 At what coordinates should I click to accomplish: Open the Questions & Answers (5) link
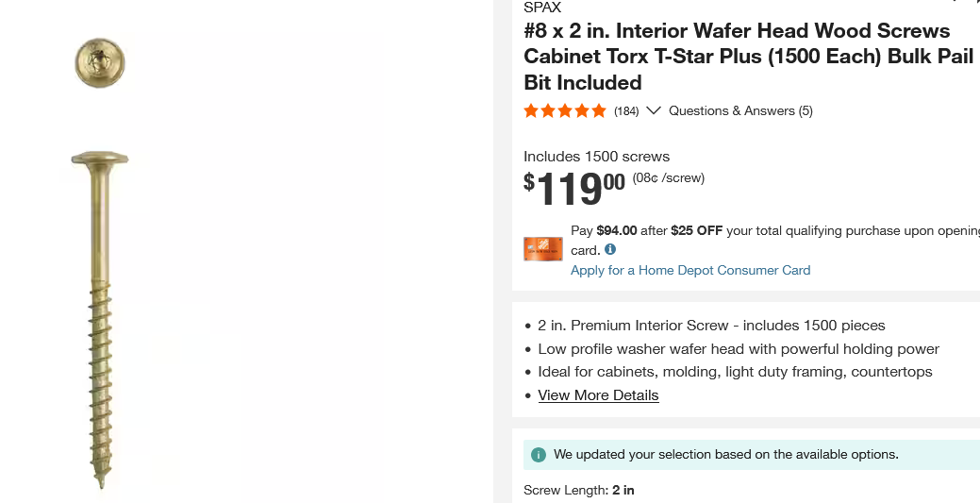click(740, 111)
